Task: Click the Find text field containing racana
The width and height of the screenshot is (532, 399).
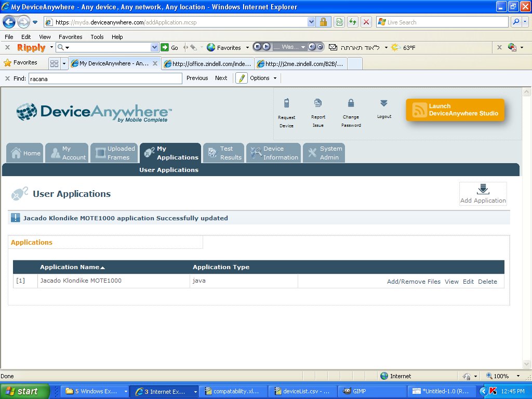Action: [x=105, y=78]
